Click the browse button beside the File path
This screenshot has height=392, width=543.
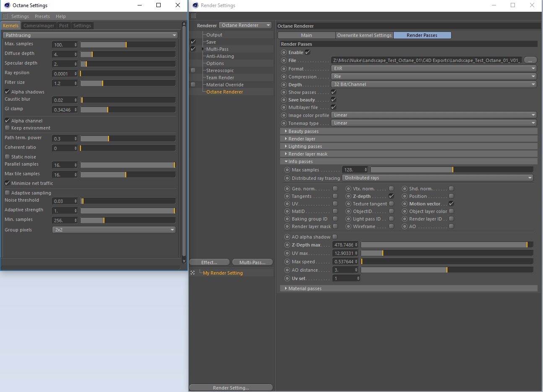coord(530,60)
